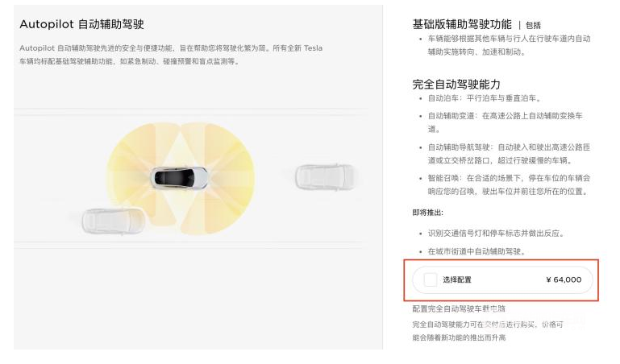The width and height of the screenshot is (620, 364).
Task: Click the ¥ 64,000 price label
Action: click(564, 279)
